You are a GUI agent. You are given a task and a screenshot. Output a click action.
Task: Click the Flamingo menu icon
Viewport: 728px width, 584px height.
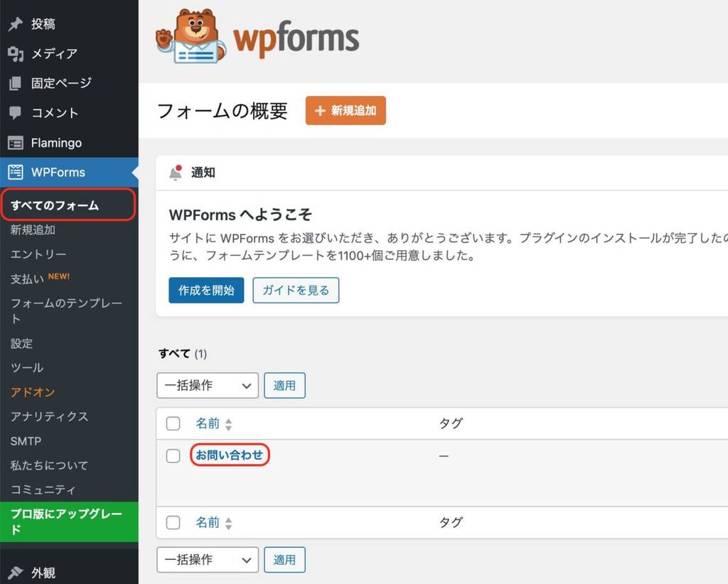pyautogui.click(x=16, y=143)
